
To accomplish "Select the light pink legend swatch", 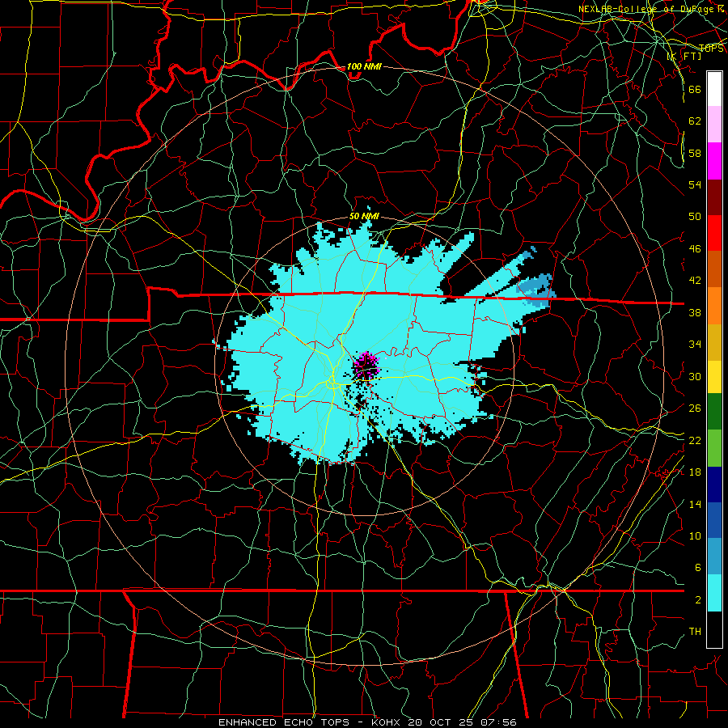I will [x=714, y=125].
